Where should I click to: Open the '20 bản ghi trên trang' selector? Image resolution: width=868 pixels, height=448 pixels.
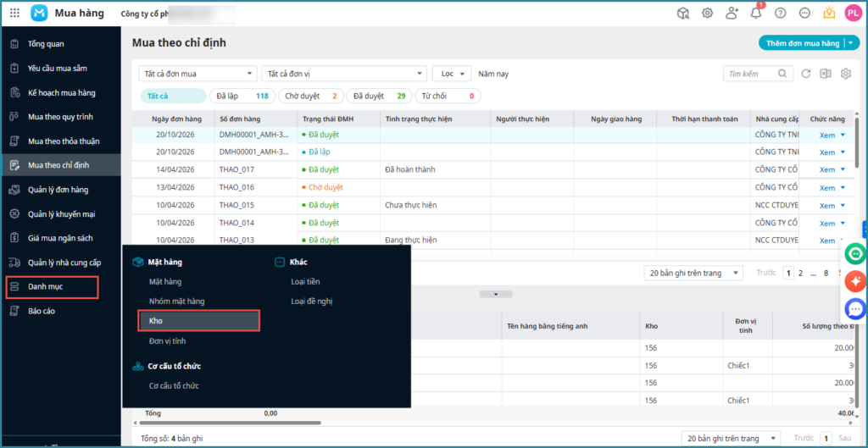coord(693,273)
